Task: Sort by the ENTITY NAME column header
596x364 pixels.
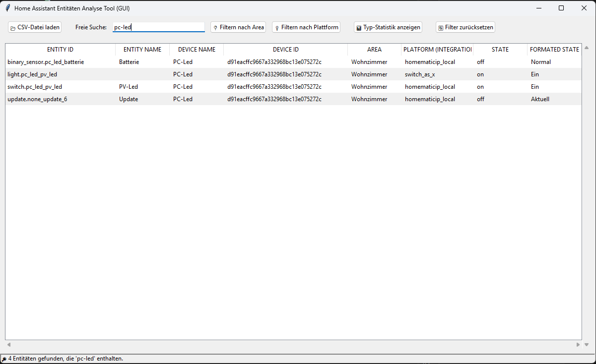Action: [142, 50]
